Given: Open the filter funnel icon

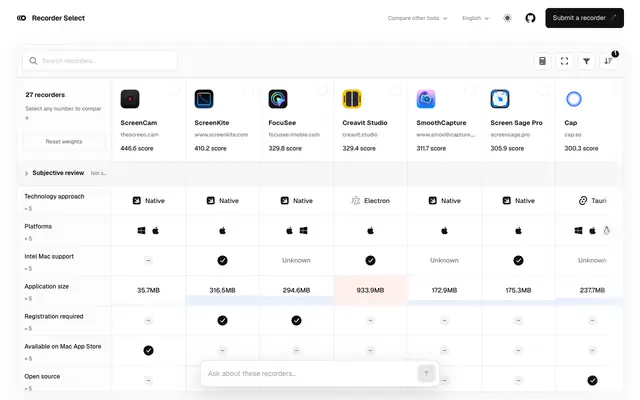Looking at the screenshot, I should point(586,61).
